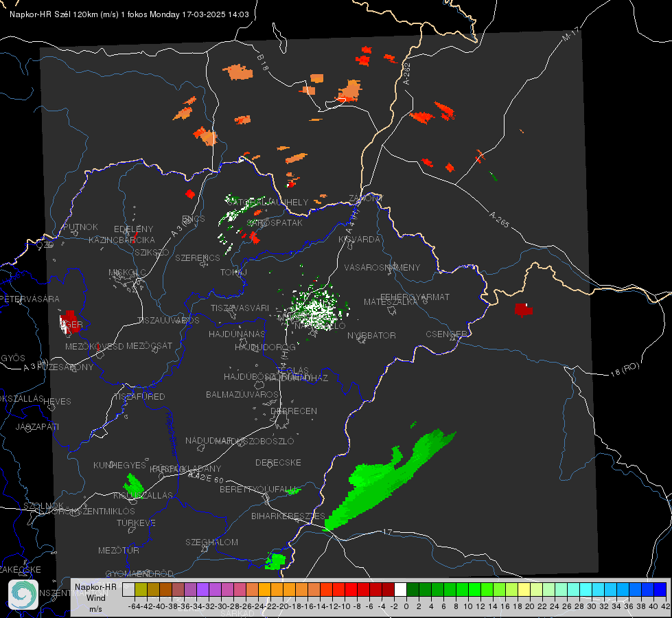Click the HAJDÚNÁNÁS label

coord(237,334)
